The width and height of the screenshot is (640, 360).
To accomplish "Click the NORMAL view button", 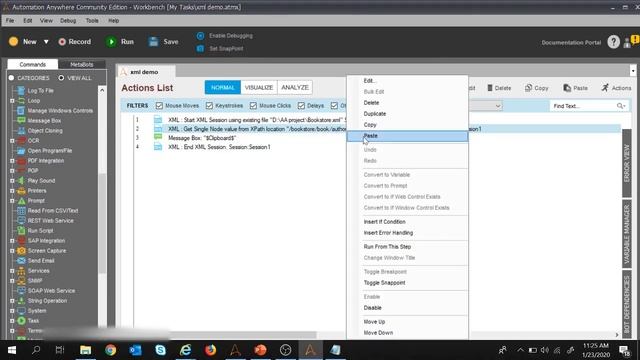I will click(x=222, y=87).
